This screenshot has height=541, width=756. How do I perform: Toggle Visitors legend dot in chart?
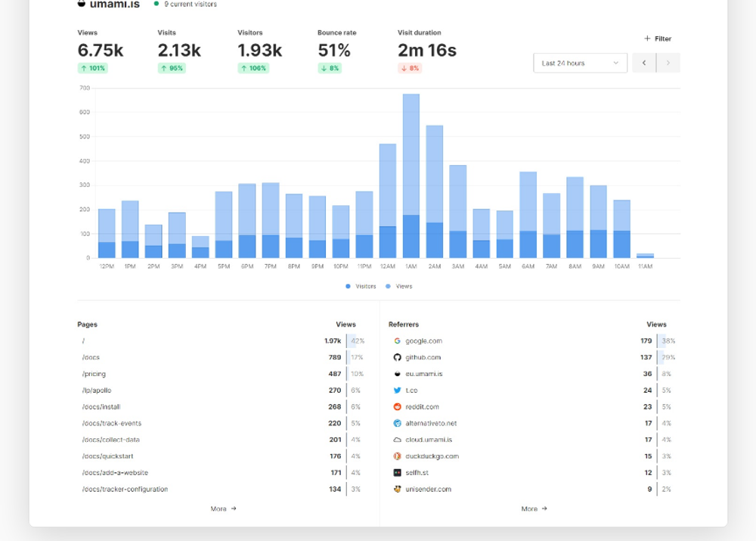click(348, 287)
